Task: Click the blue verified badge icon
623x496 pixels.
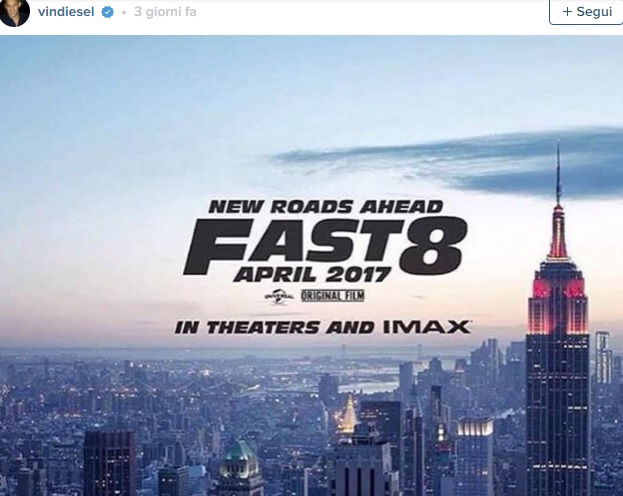Action: [107, 12]
